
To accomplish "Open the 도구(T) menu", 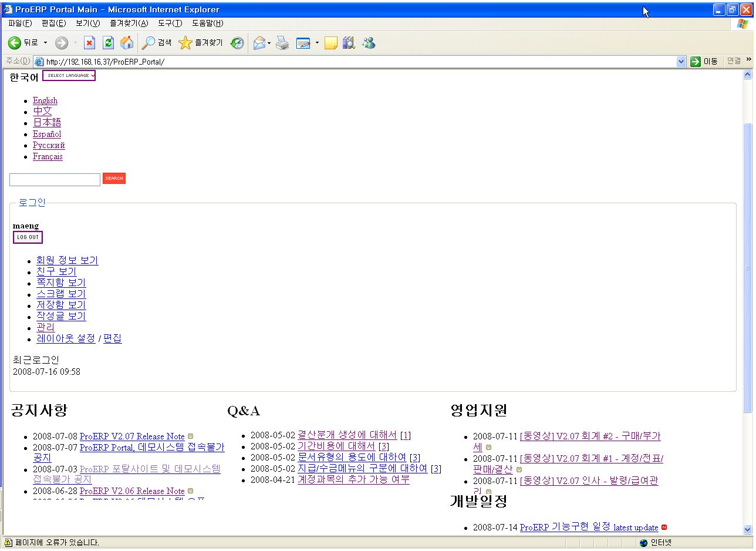I will [x=170, y=23].
